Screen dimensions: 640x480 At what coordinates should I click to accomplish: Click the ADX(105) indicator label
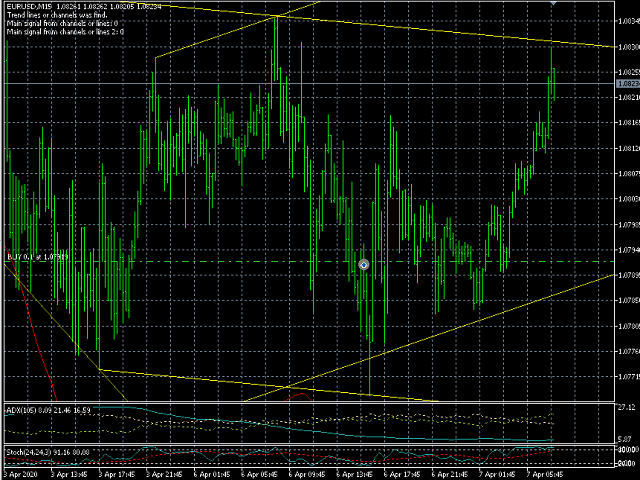(22, 410)
